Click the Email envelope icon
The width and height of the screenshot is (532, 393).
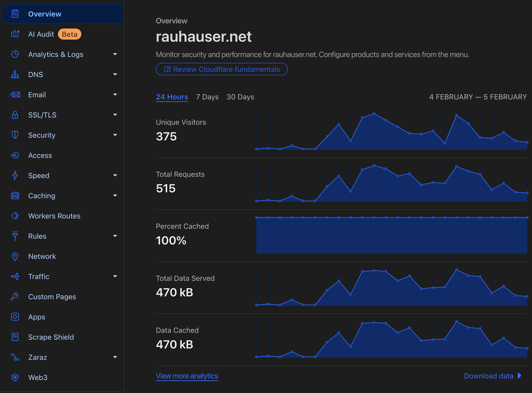tap(15, 95)
